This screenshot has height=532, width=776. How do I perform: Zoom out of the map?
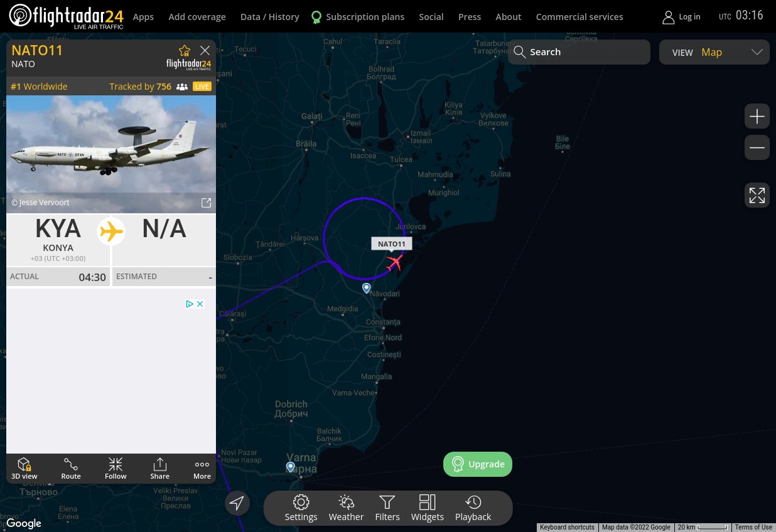tap(757, 148)
